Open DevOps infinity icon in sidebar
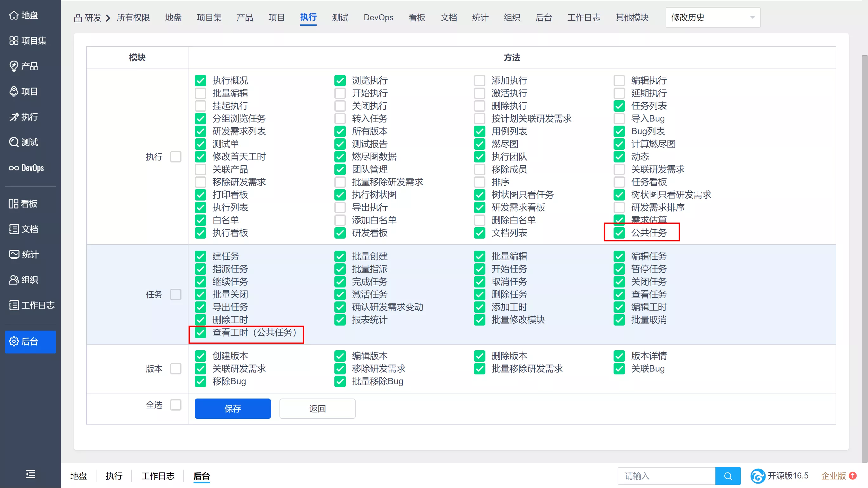 pyautogui.click(x=14, y=168)
